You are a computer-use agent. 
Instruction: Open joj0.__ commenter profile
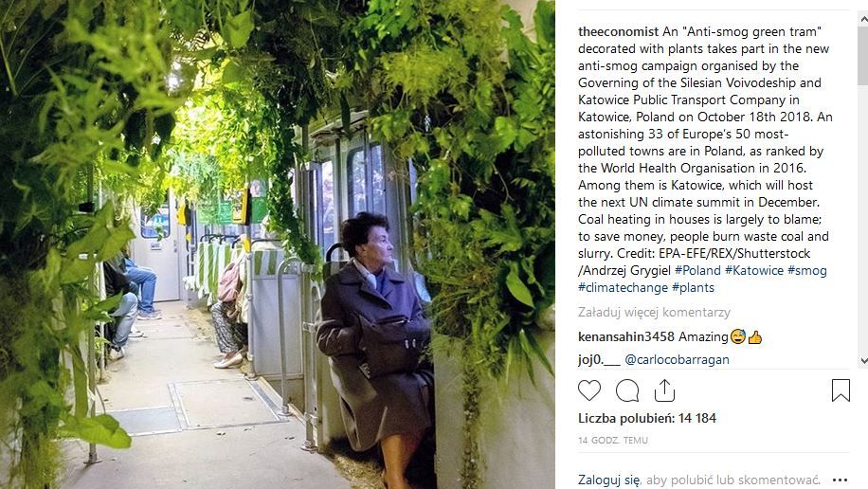click(599, 359)
